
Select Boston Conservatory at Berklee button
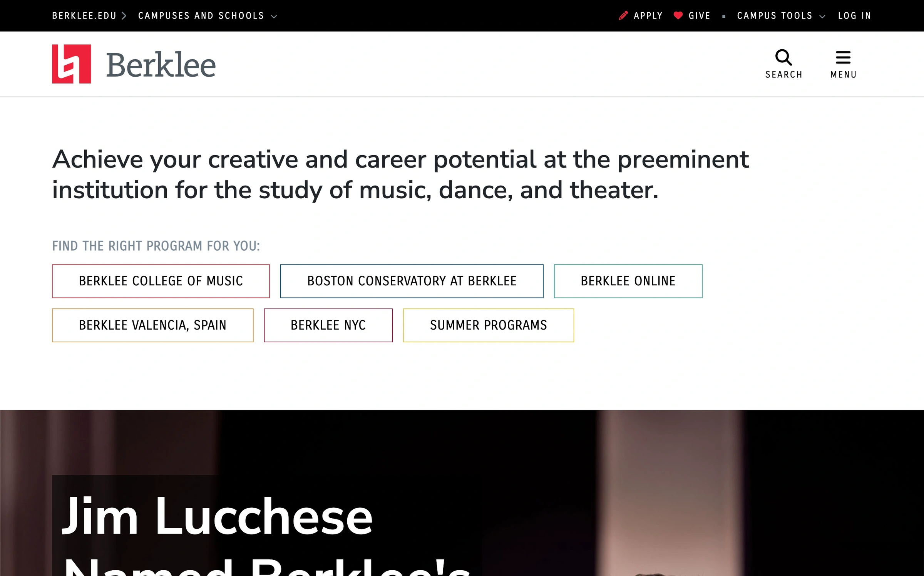[412, 281]
